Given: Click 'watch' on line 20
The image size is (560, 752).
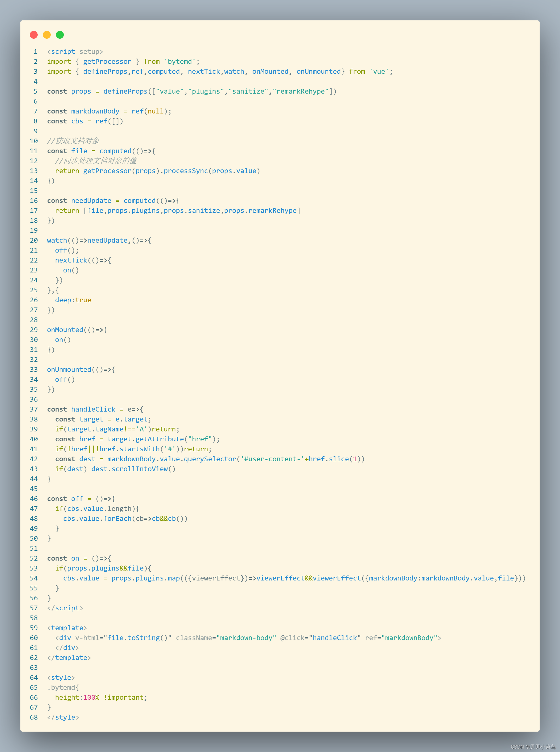Looking at the screenshot, I should [57, 240].
